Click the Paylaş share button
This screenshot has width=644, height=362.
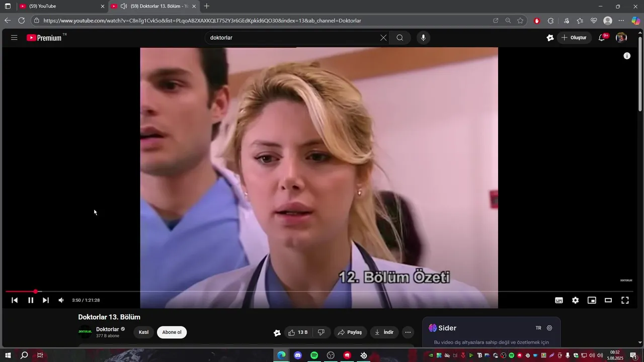[x=350, y=332]
